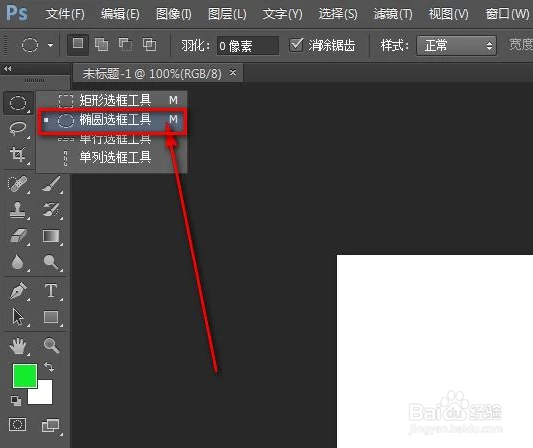The image size is (533, 448).
Task: Select the Spot Healing Brush tool
Action: [18, 184]
